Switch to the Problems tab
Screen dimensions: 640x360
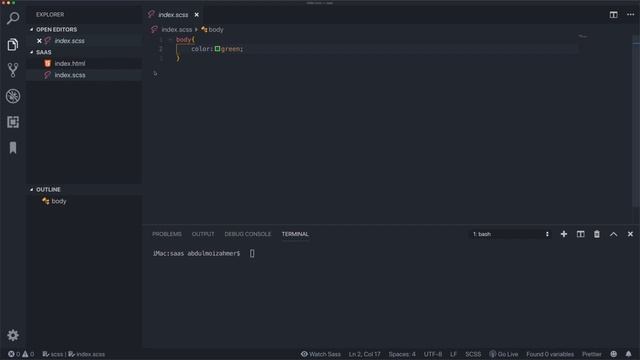tap(167, 234)
